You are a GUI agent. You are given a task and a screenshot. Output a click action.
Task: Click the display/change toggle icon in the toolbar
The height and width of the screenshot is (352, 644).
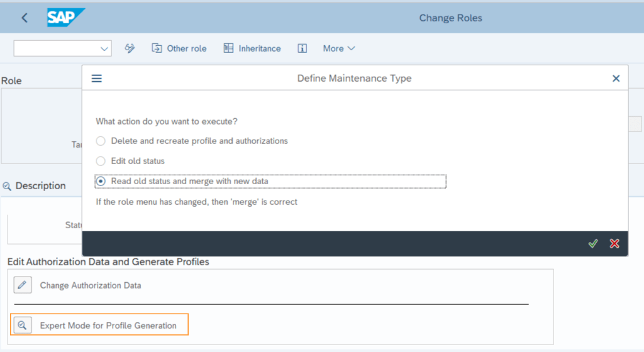[130, 48]
